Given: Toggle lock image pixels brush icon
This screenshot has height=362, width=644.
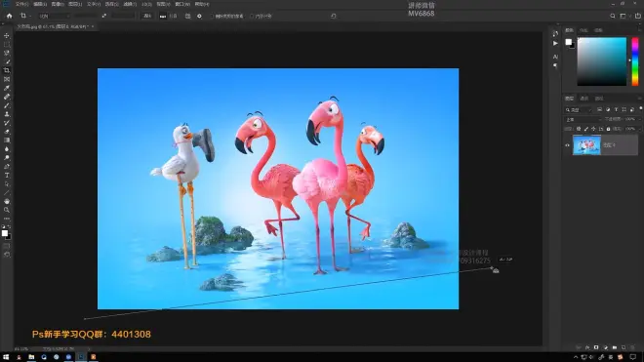Looking at the screenshot, I should pos(586,129).
